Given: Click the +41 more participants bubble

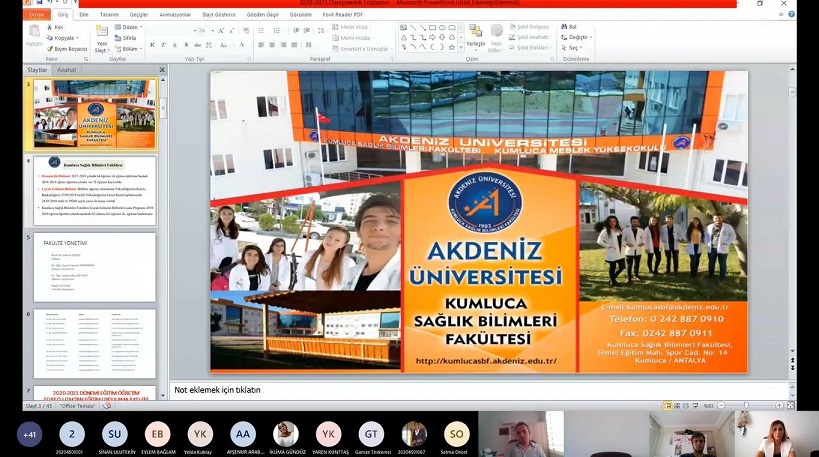Looking at the screenshot, I should [29, 435].
